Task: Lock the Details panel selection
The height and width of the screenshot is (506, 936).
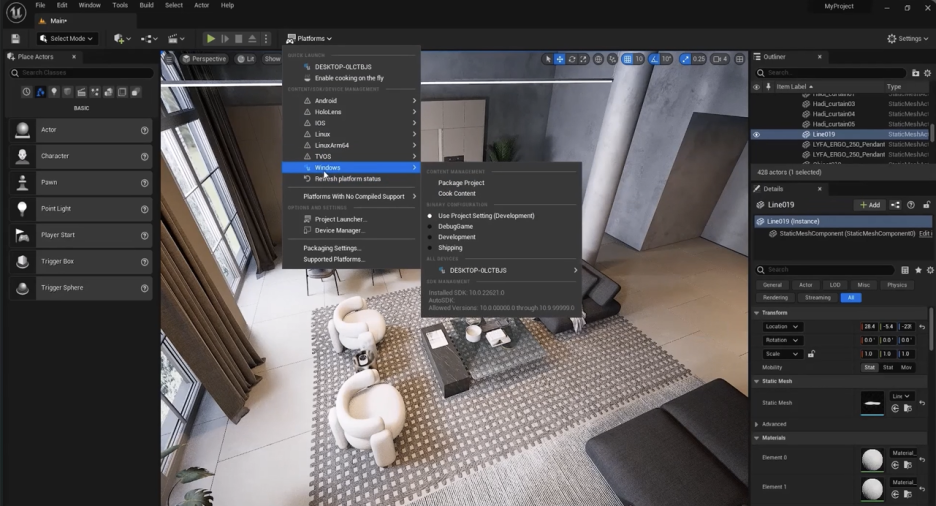Action: point(926,205)
